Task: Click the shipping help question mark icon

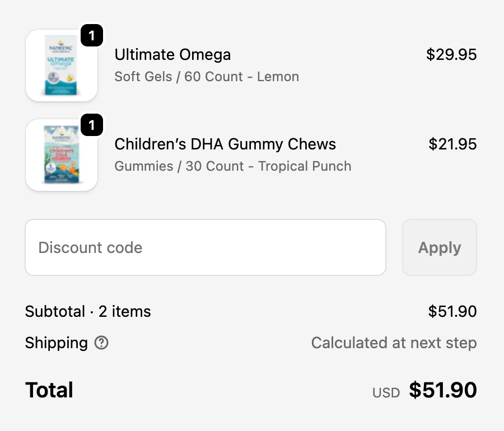Action: (x=101, y=343)
